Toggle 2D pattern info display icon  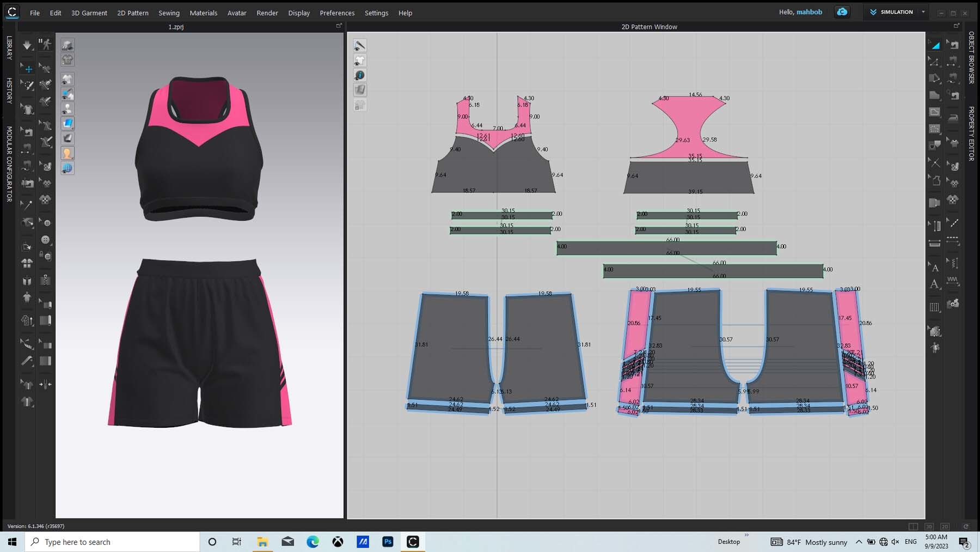coord(360,75)
